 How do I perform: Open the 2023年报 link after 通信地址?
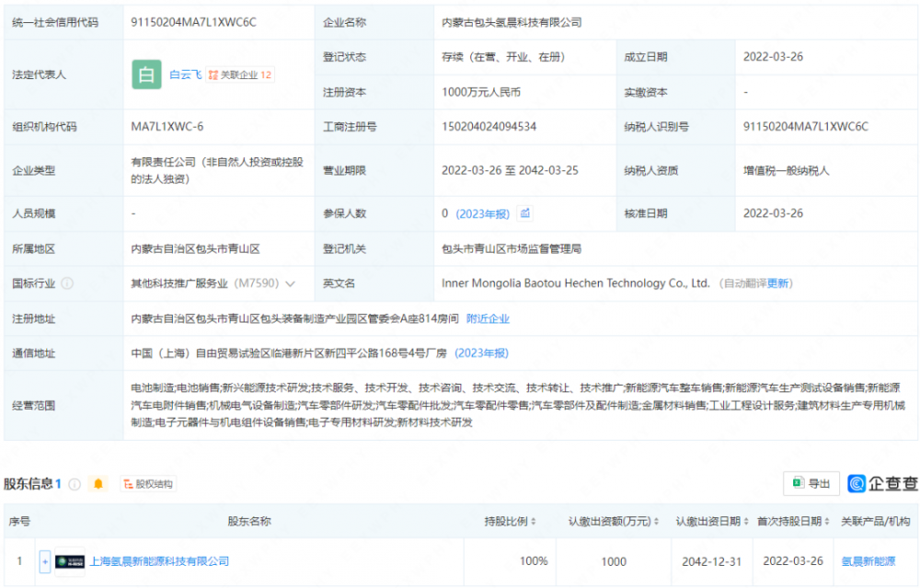click(482, 353)
